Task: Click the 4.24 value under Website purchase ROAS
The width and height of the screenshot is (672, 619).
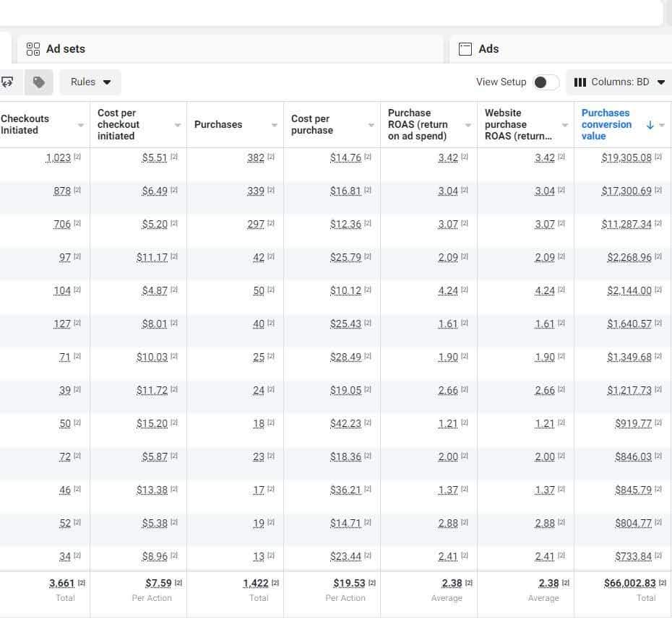Action: click(x=545, y=291)
